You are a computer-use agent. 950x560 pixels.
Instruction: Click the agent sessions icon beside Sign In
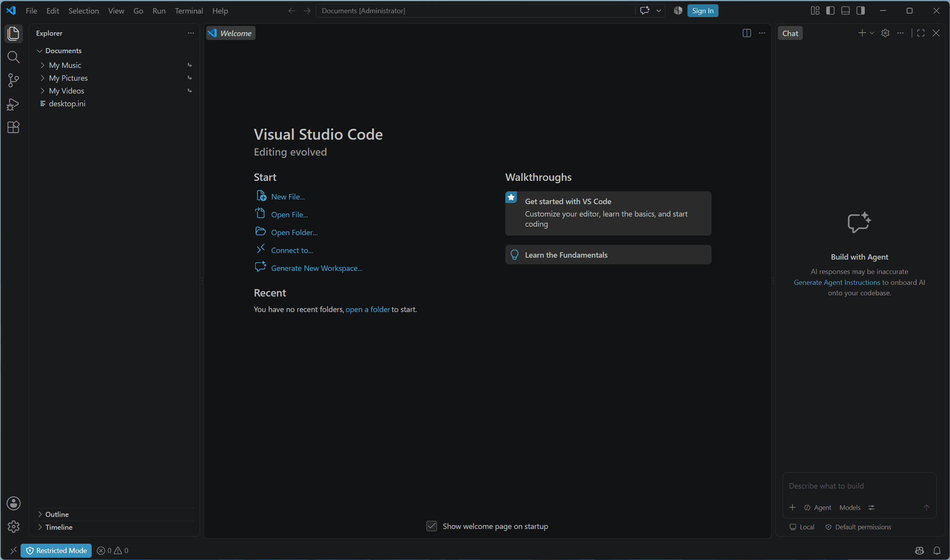pyautogui.click(x=678, y=11)
